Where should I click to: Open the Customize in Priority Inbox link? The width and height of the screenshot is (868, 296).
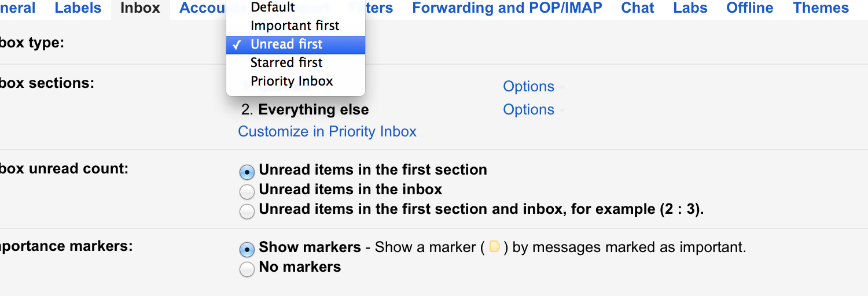327,131
